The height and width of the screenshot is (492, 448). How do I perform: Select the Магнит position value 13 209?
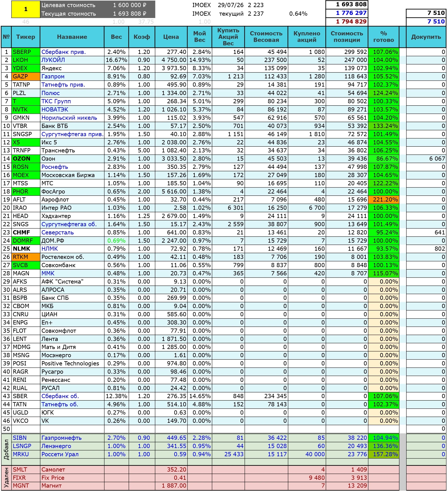[x=347, y=486]
